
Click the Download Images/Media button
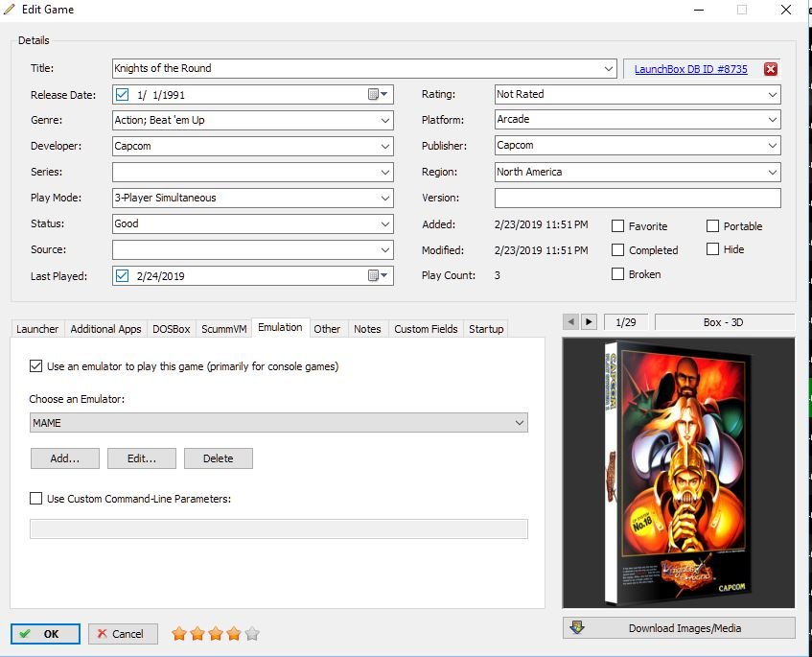point(679,628)
